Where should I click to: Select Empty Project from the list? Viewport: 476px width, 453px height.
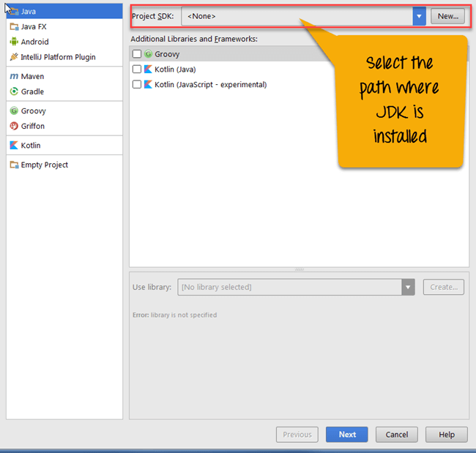click(44, 165)
